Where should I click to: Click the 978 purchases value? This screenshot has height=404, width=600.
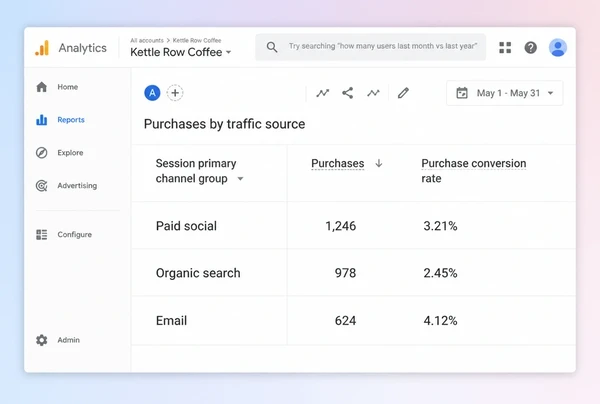coord(346,273)
